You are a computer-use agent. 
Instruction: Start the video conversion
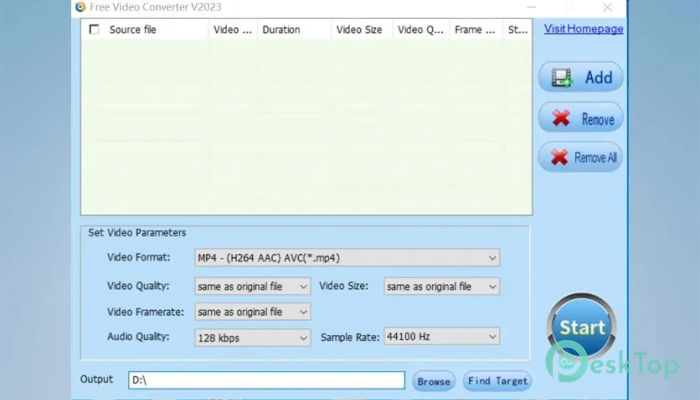click(x=581, y=327)
